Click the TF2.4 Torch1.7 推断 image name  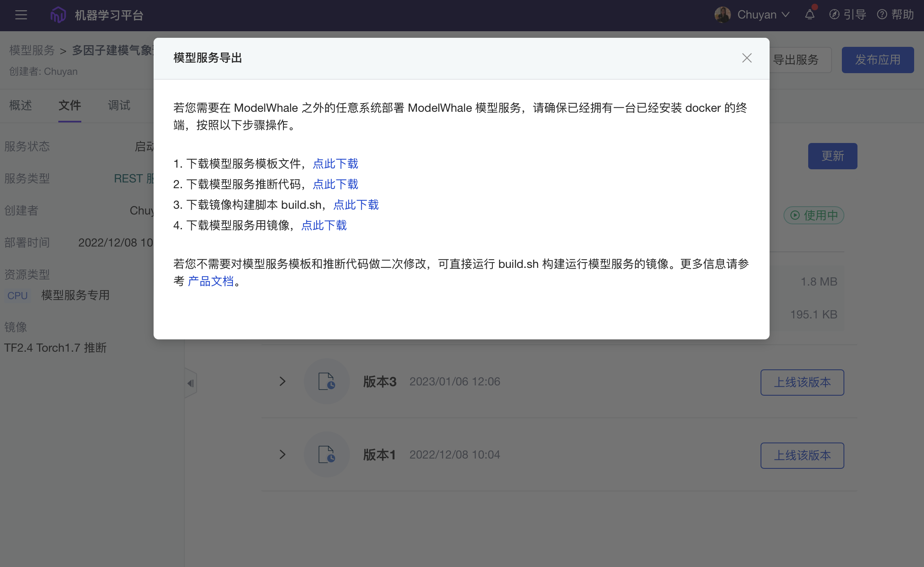click(x=55, y=348)
